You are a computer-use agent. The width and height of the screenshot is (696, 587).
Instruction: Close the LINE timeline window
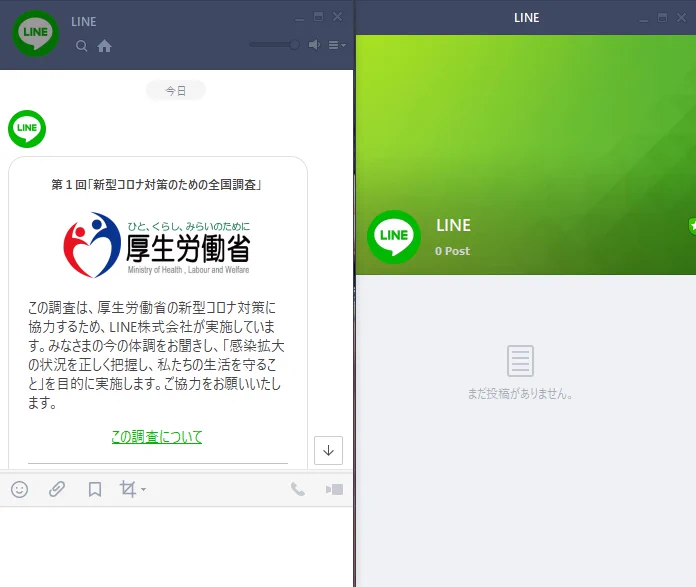coord(681,18)
